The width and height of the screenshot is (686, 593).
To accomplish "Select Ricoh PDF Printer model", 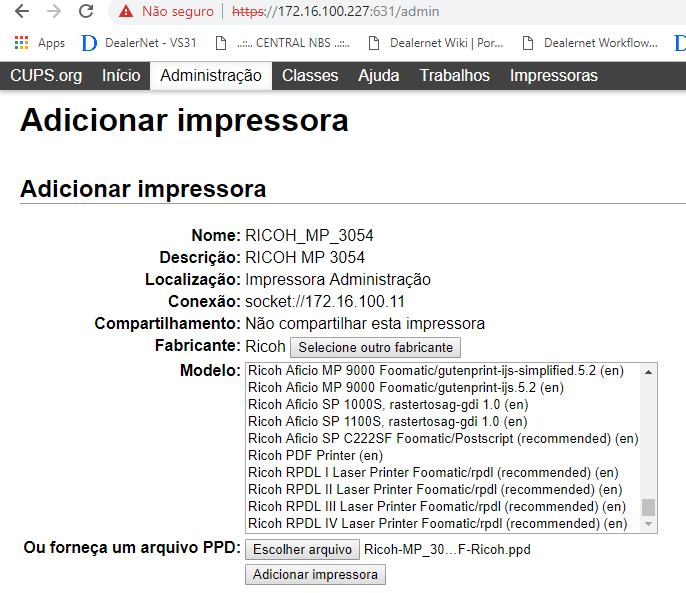I will pos(443,456).
